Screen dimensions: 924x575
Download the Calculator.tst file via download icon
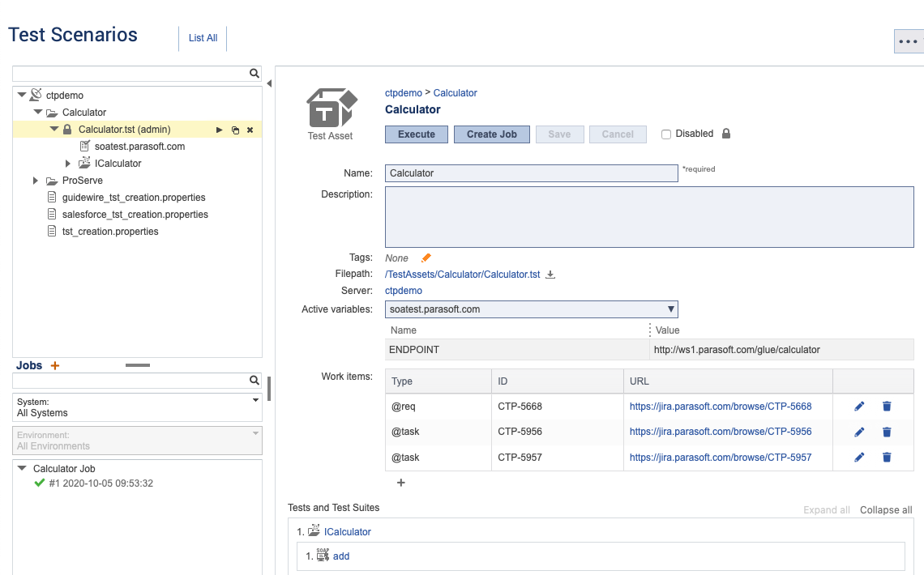[550, 275]
